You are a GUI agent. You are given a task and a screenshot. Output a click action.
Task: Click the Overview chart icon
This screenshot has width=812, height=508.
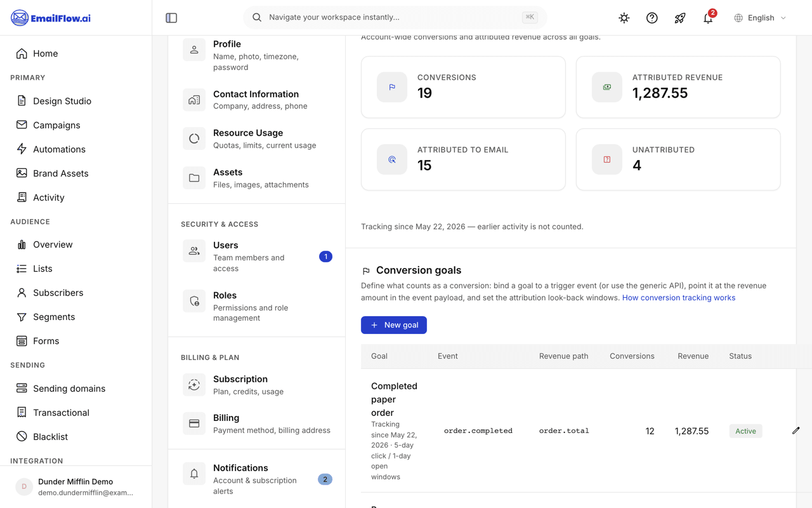click(22, 244)
